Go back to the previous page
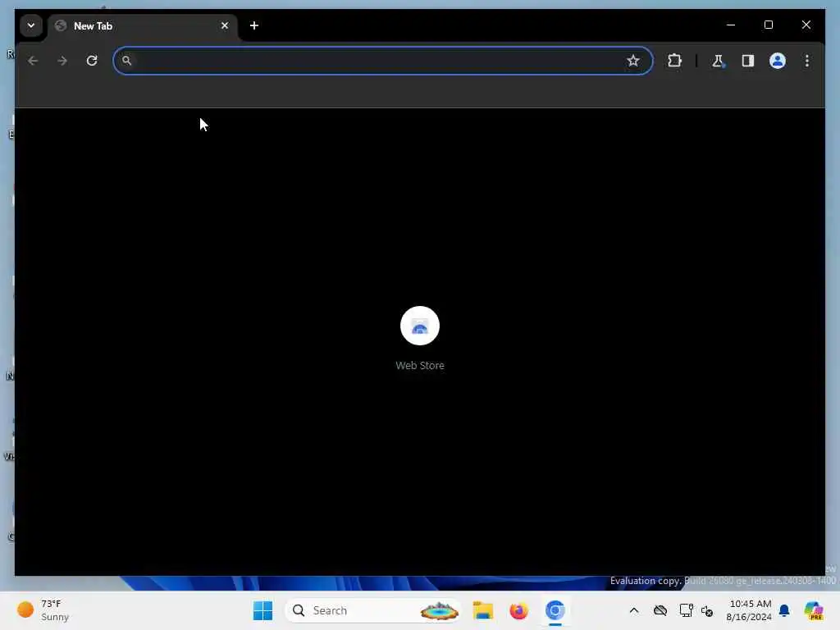Image resolution: width=840 pixels, height=630 pixels. [33, 61]
